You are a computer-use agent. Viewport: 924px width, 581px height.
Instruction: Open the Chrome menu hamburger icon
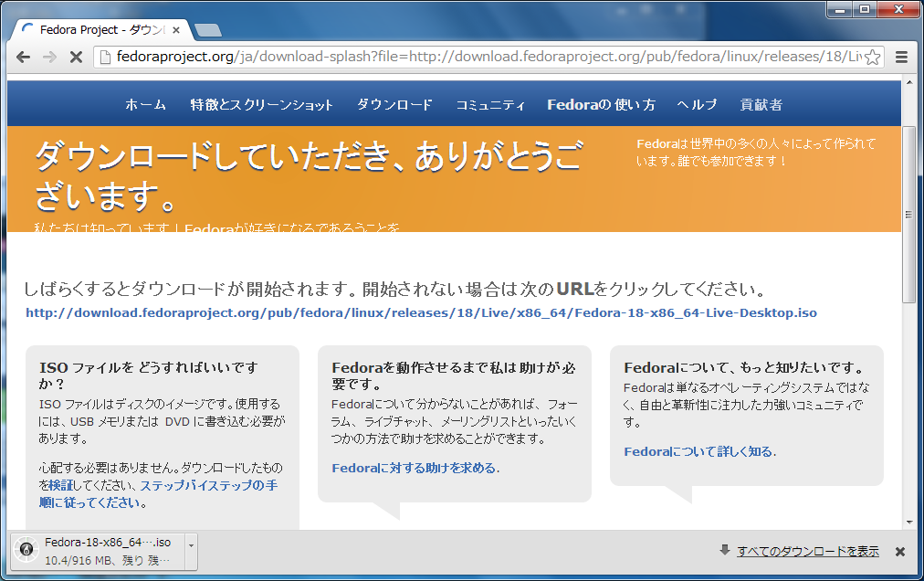coord(901,57)
